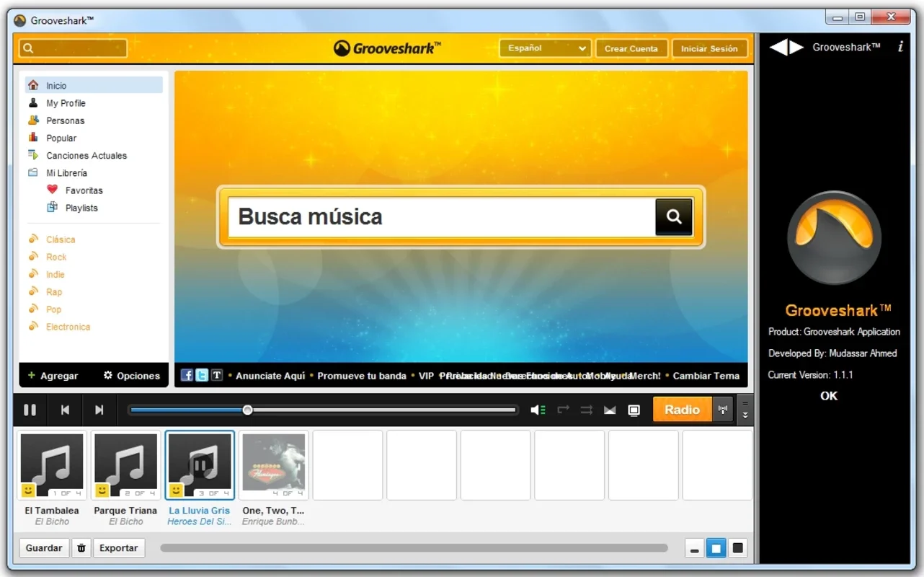Mute the volume speaker icon
This screenshot has height=577, width=924.
pyautogui.click(x=538, y=410)
